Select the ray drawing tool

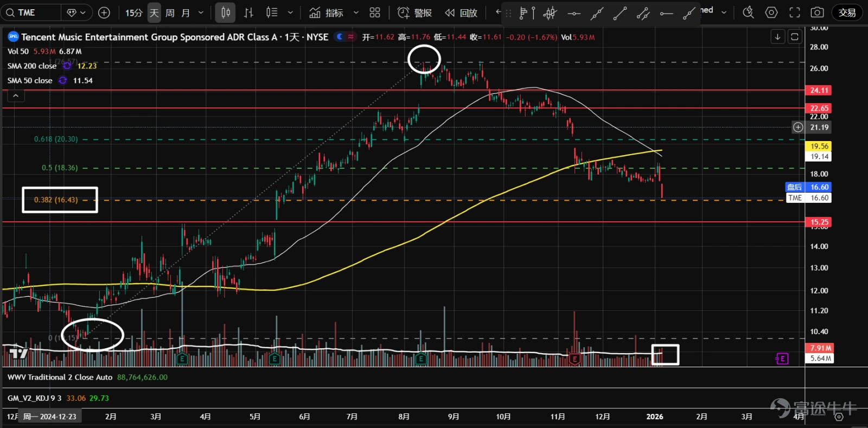689,13
